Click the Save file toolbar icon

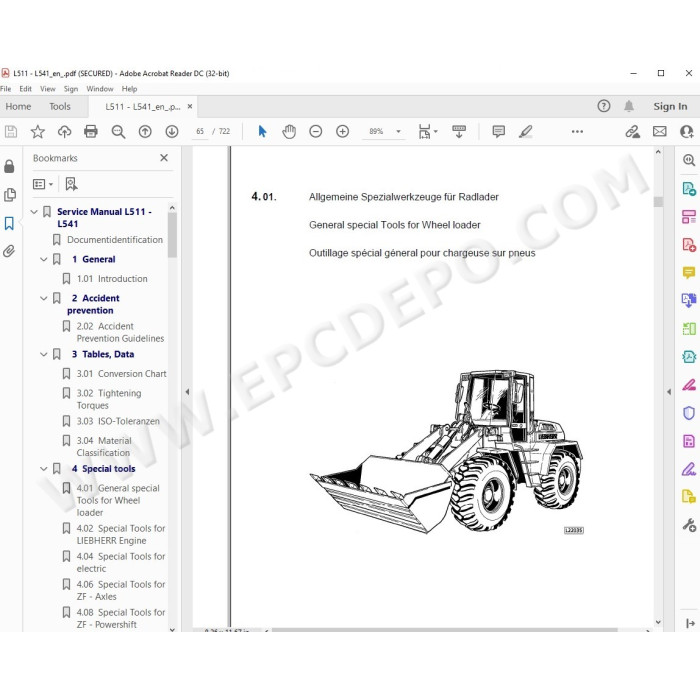pos(11,131)
